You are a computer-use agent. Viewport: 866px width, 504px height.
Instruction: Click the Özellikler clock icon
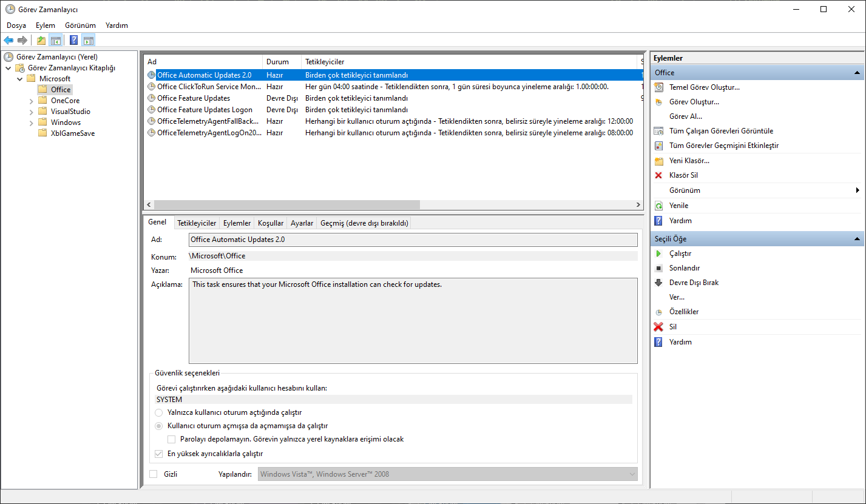pos(658,312)
